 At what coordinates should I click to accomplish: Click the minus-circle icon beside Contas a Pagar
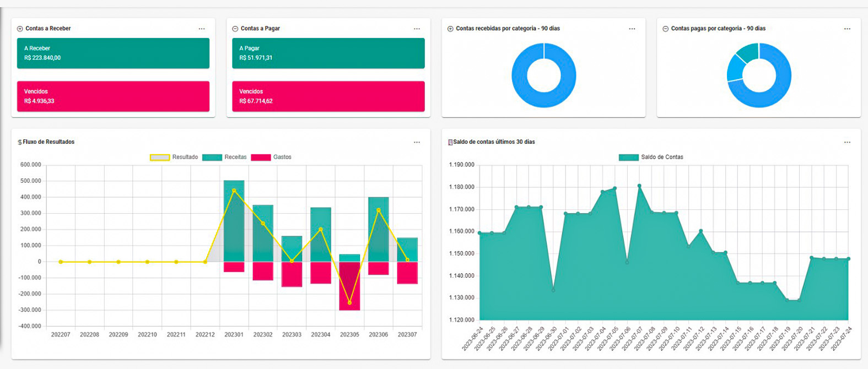[235, 29]
